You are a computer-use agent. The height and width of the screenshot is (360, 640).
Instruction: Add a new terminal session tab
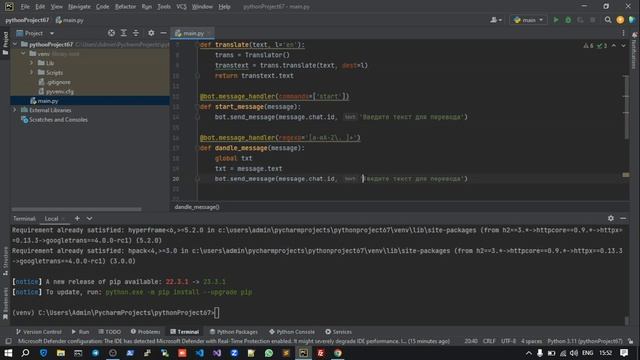(77, 218)
